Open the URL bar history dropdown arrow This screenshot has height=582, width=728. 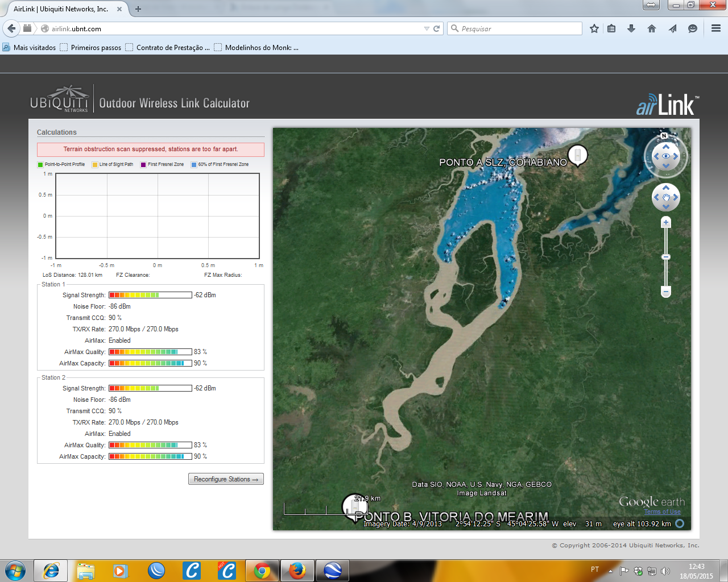tap(427, 28)
